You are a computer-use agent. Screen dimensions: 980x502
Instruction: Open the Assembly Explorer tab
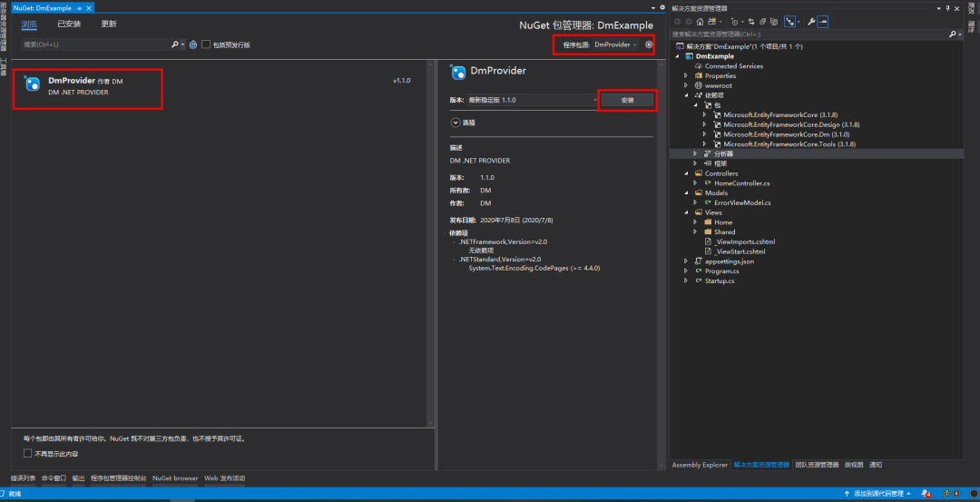[x=700, y=465]
